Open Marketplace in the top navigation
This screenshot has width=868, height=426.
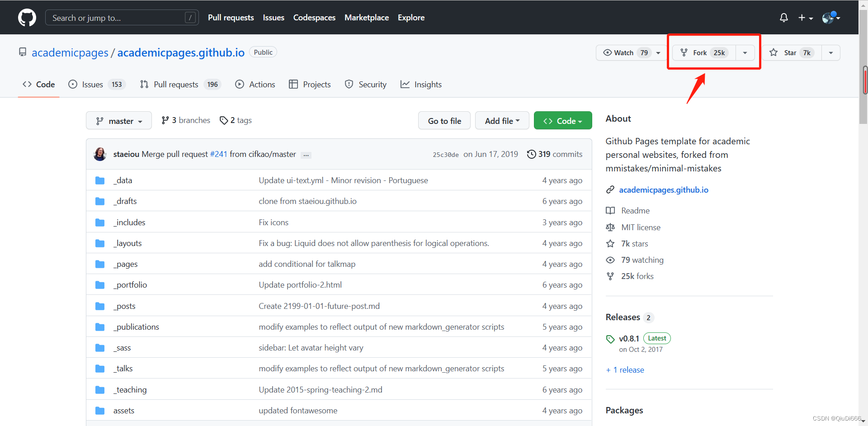coord(367,18)
